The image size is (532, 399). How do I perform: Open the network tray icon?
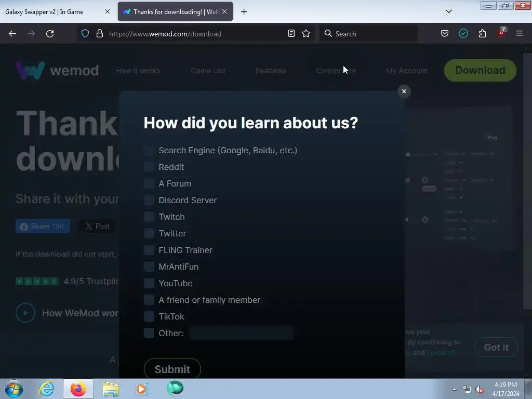click(x=467, y=390)
